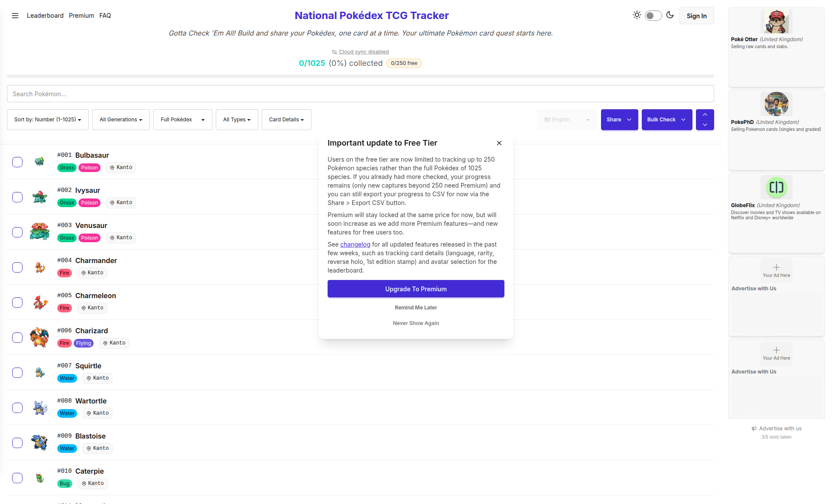The image size is (832, 504).
Task: Click the plus icon in first Your Ad Here slot
Action: (777, 267)
